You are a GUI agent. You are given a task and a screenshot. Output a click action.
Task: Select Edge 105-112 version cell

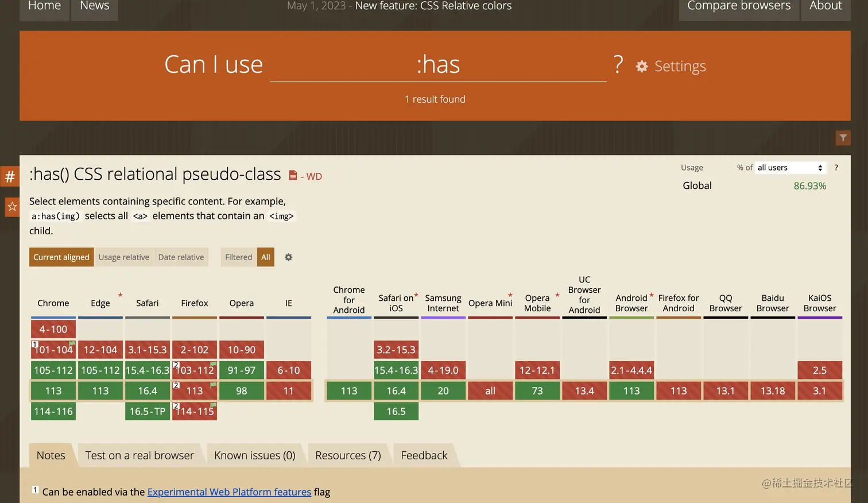100,370
